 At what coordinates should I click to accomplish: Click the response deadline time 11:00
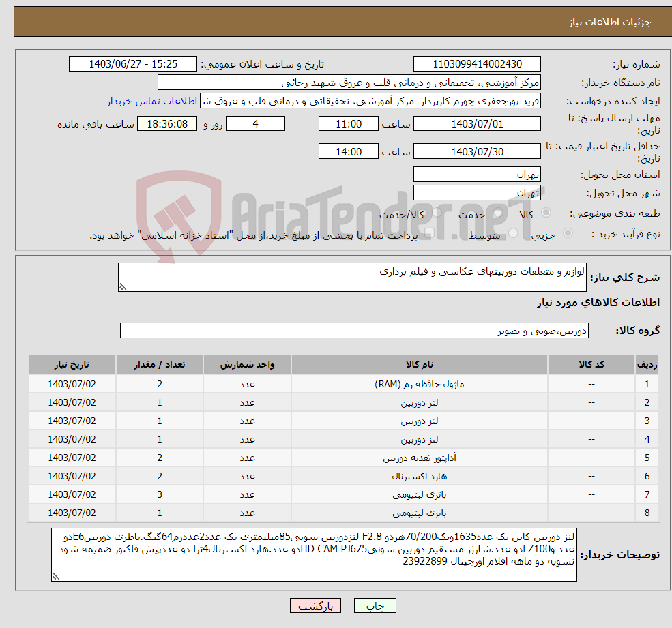[x=349, y=124]
